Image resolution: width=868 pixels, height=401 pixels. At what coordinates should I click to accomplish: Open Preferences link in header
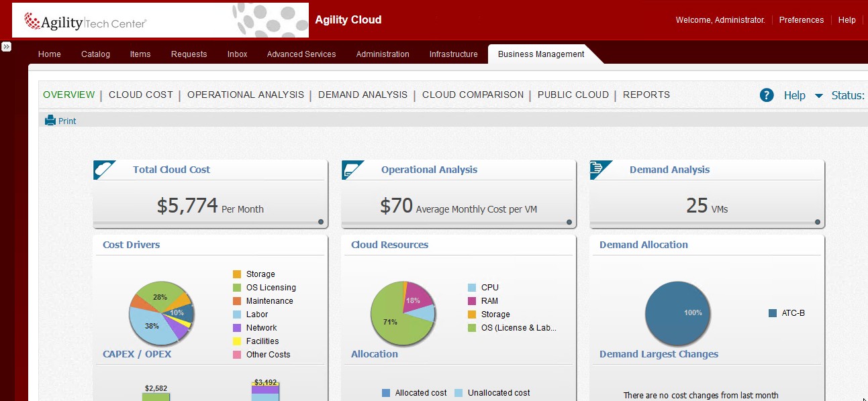pyautogui.click(x=801, y=20)
